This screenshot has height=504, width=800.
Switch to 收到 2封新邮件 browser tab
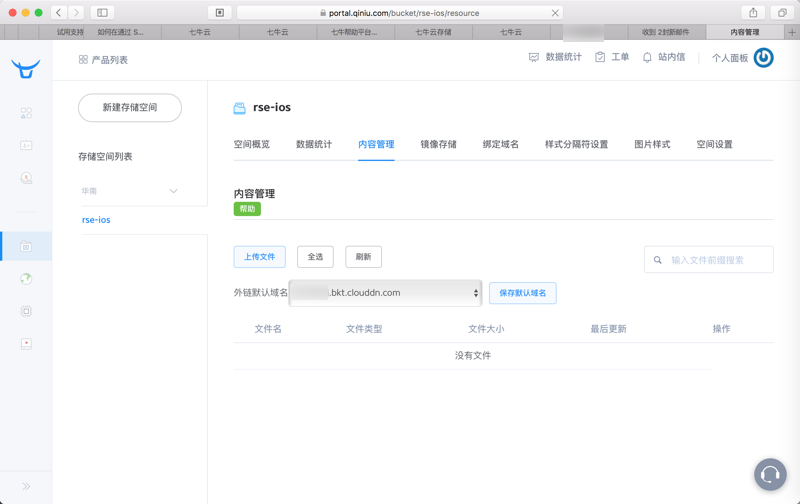pos(665,32)
